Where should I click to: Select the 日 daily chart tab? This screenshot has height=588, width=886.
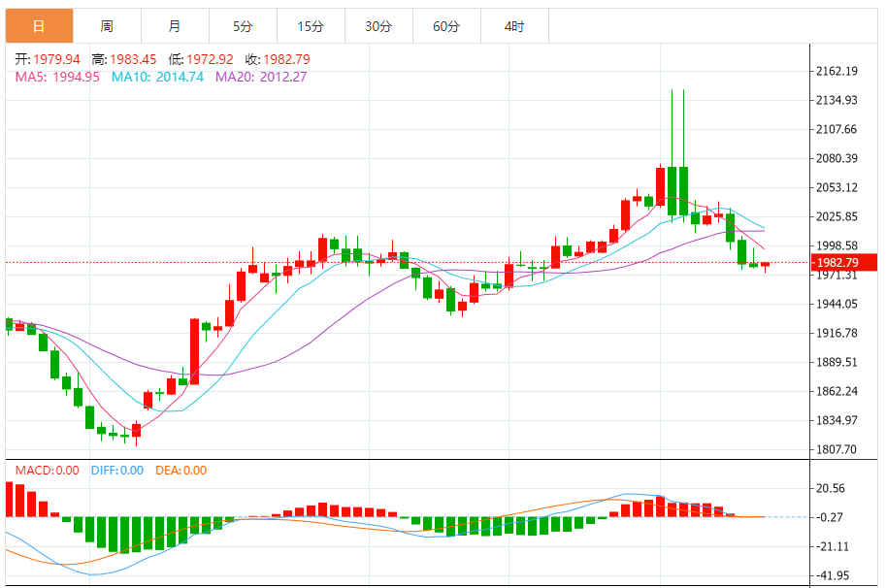(39, 26)
